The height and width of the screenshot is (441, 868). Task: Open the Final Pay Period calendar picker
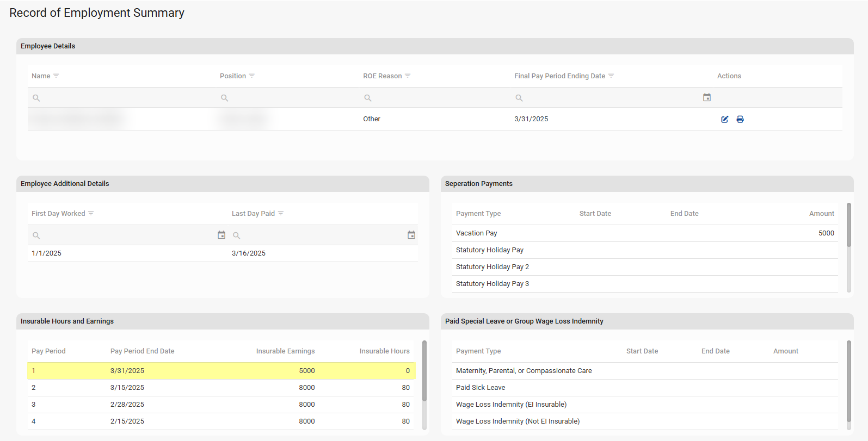(707, 97)
